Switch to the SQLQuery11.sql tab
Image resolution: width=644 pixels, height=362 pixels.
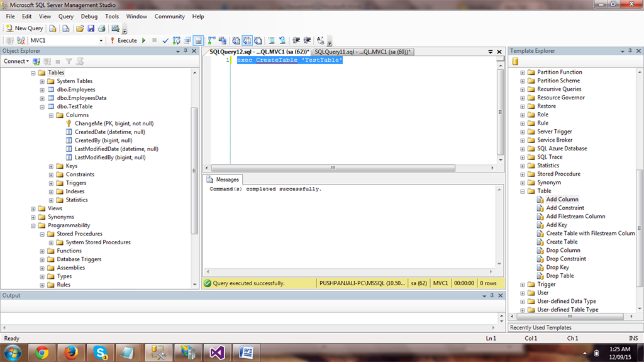tap(362, 52)
